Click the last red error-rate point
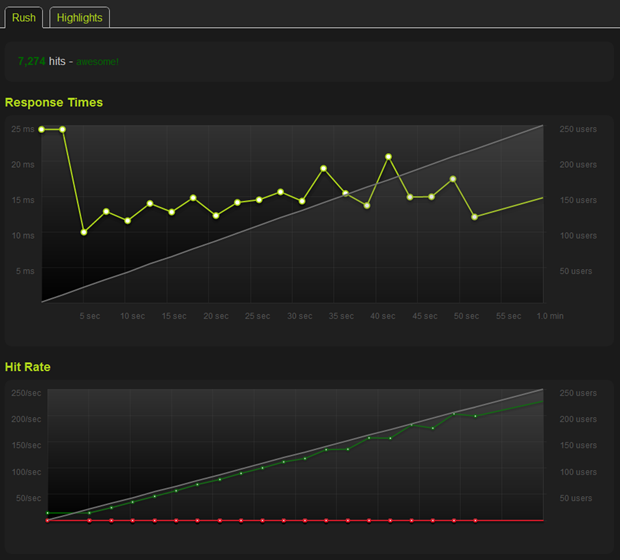620x560 pixels. (475, 520)
